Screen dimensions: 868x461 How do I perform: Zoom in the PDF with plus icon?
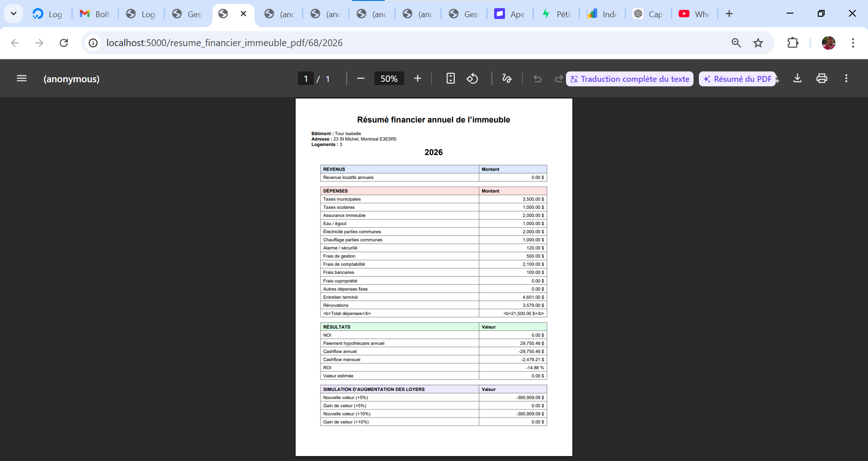(x=418, y=79)
